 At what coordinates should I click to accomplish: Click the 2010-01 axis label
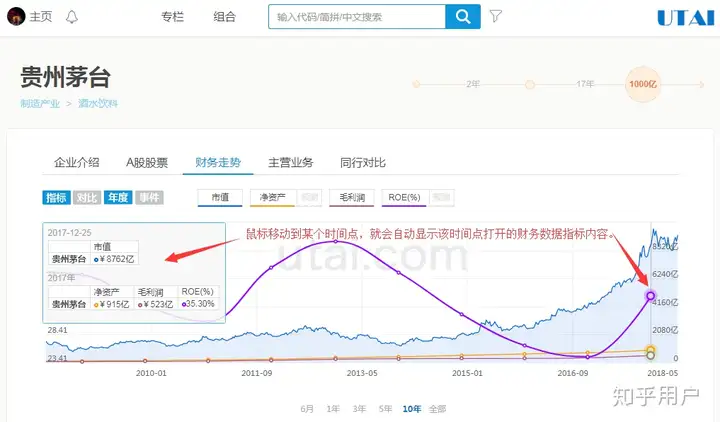[x=151, y=373]
